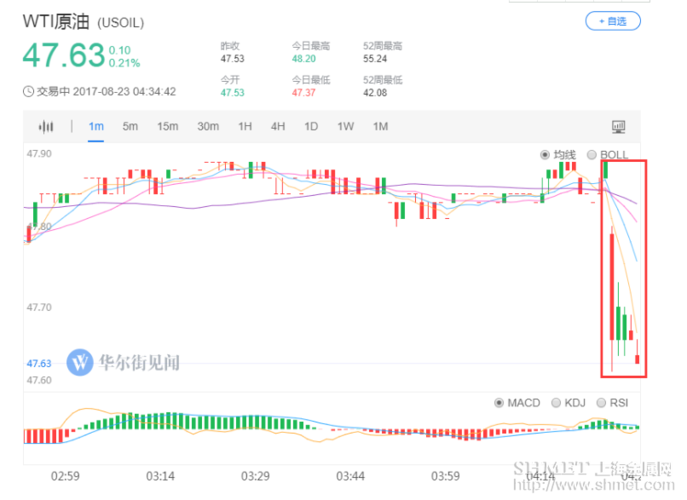The image size is (687, 500).
Task: Click the 47.63 price line label on axis
Action: (39, 363)
